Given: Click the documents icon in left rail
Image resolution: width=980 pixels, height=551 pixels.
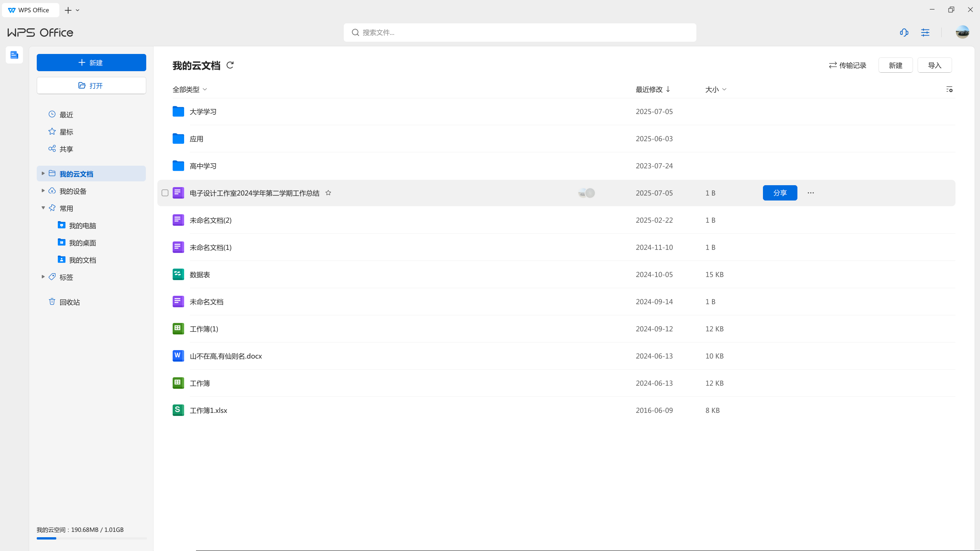Looking at the screenshot, I should 15,55.
